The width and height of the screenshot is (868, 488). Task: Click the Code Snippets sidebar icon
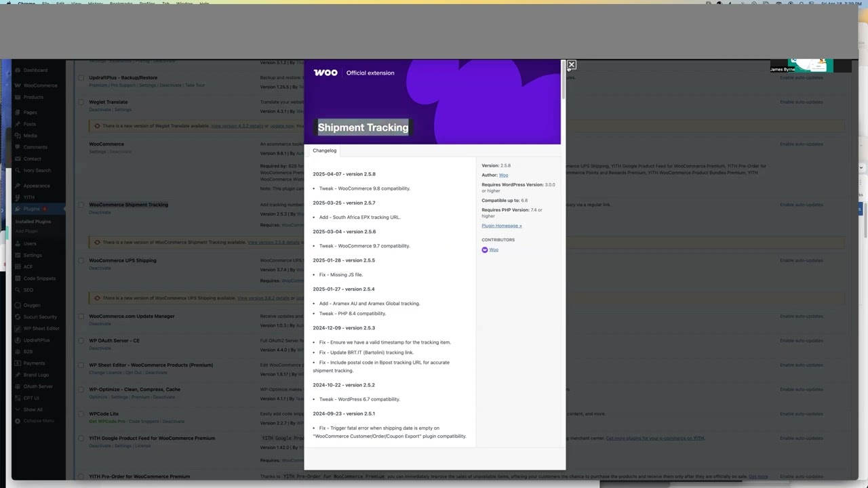click(x=17, y=279)
